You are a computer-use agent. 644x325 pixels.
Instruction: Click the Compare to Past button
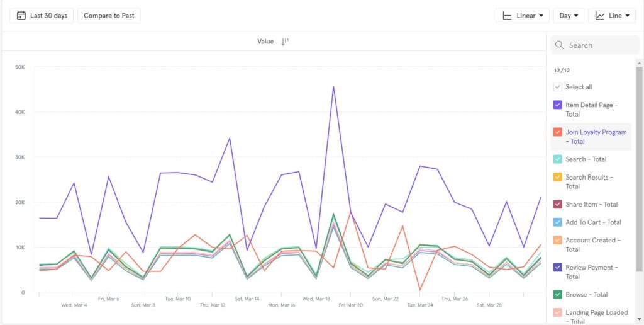pyautogui.click(x=109, y=16)
